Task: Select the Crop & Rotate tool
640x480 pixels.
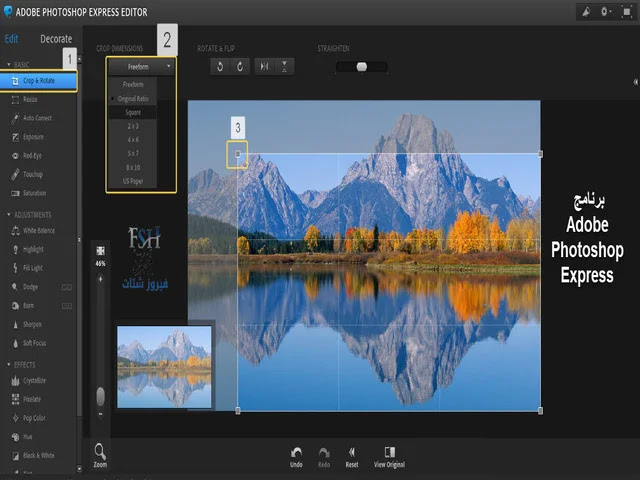Action: 38,81
